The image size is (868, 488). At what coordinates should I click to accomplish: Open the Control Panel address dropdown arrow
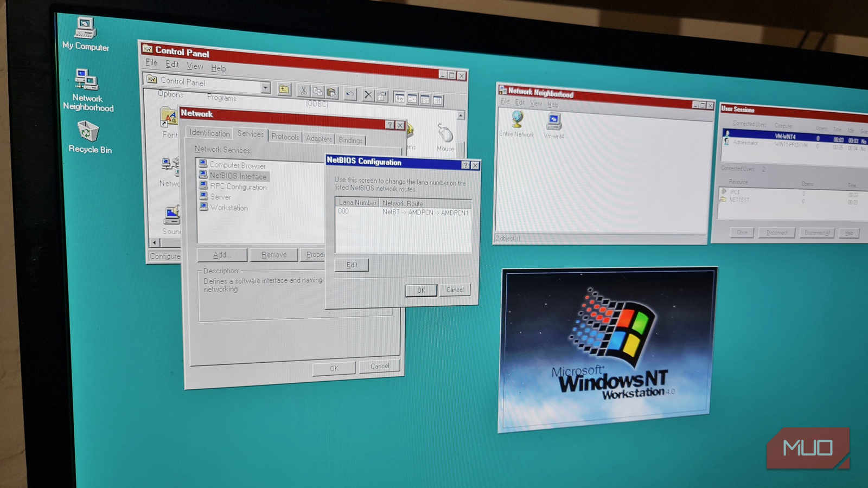click(x=265, y=87)
